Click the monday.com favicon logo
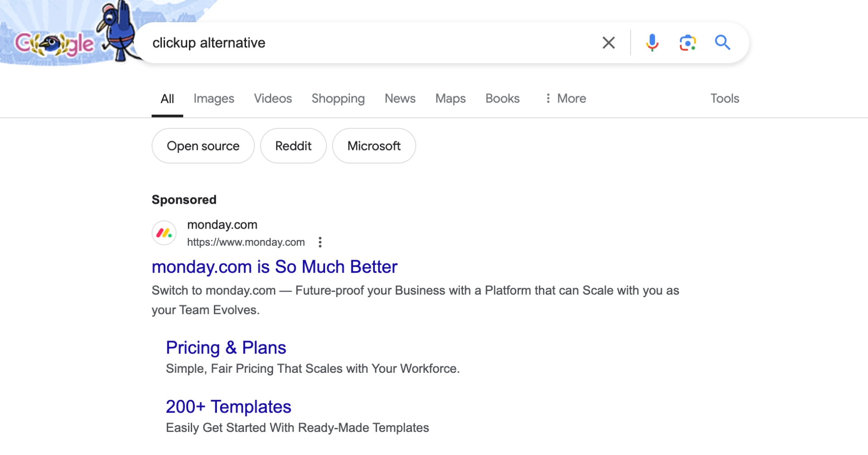This screenshot has height=455, width=868. point(164,233)
